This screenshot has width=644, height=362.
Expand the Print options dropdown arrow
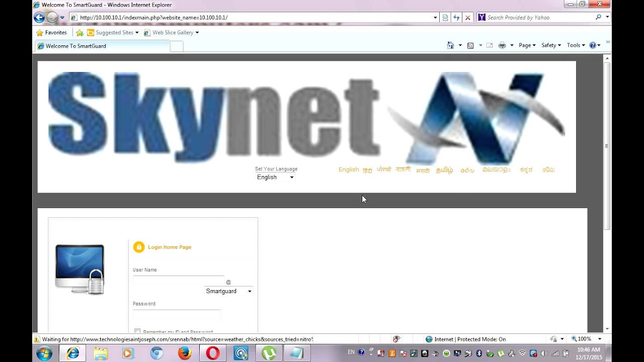pyautogui.click(x=512, y=45)
